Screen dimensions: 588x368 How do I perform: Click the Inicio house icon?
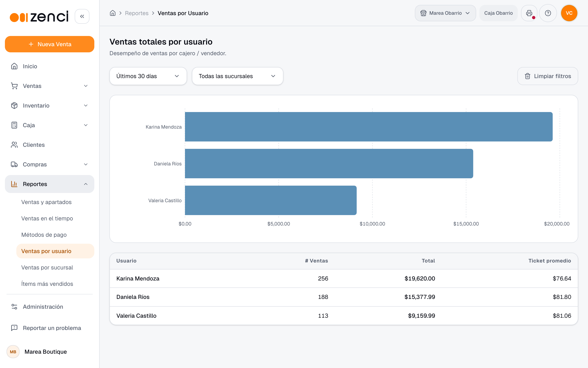coord(14,66)
